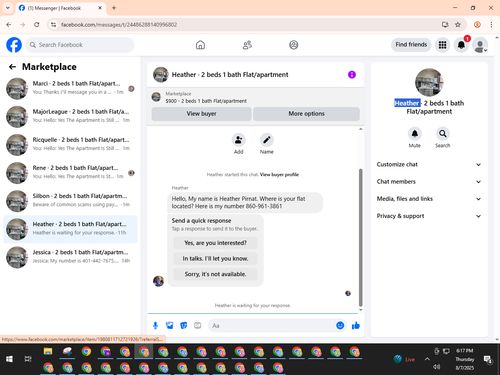Image resolution: width=500 pixels, height=375 pixels.
Task: Select the Messenger Facebook browser tab
Action: 61,8
